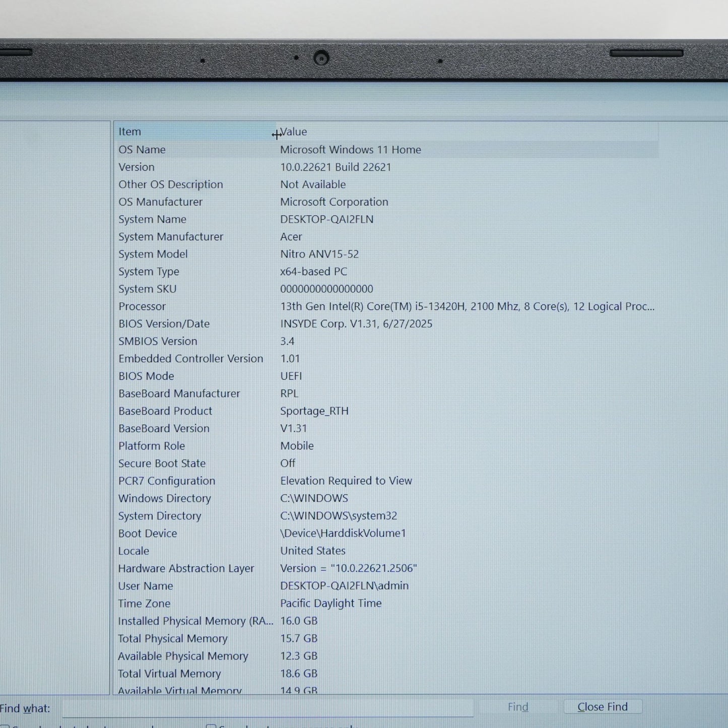Select the OS Name item
Screen dimensions: 728x728
[142, 150]
